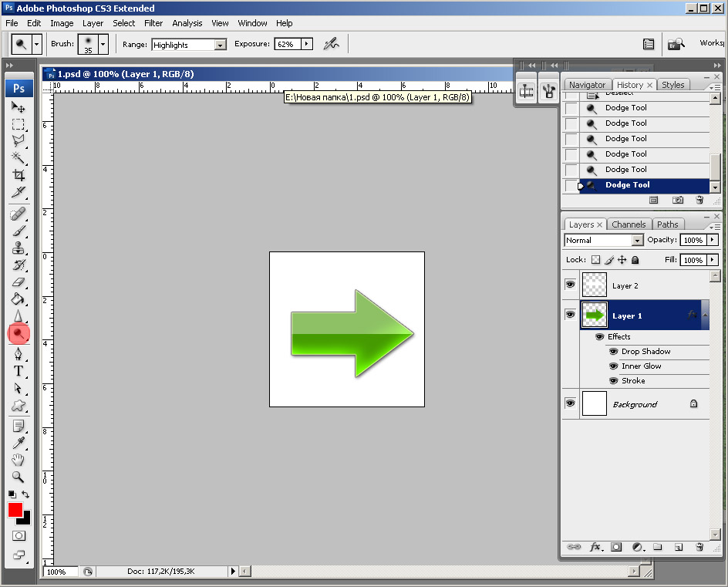Open the File menu

pos(12,23)
